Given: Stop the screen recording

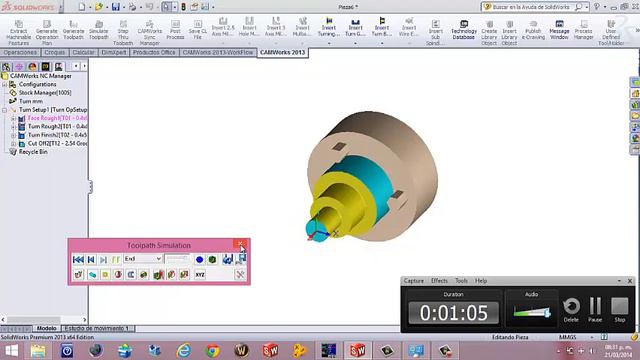Looking at the screenshot, I should point(620,309).
